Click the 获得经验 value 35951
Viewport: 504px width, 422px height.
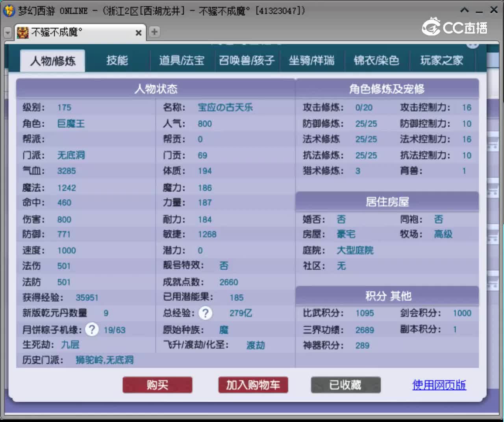tap(87, 298)
